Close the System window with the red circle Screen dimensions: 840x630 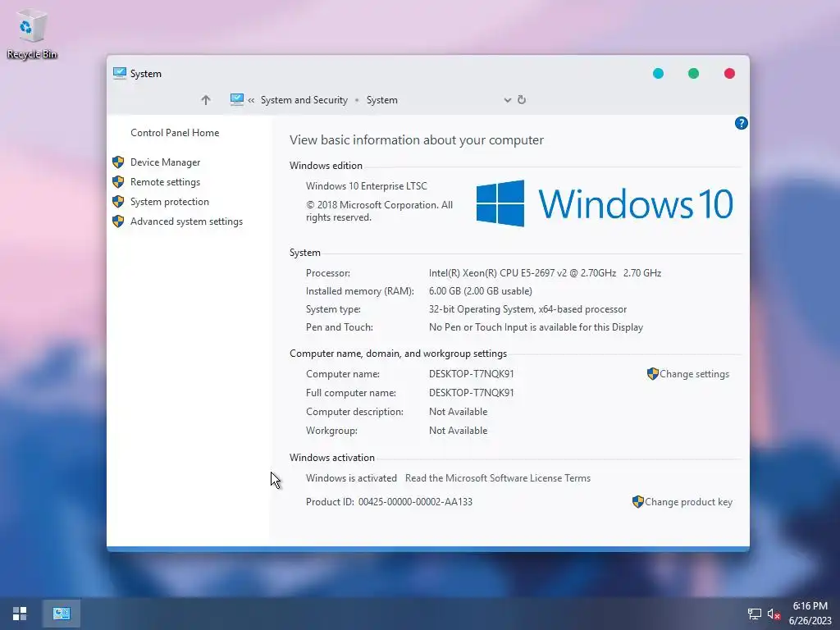[729, 73]
